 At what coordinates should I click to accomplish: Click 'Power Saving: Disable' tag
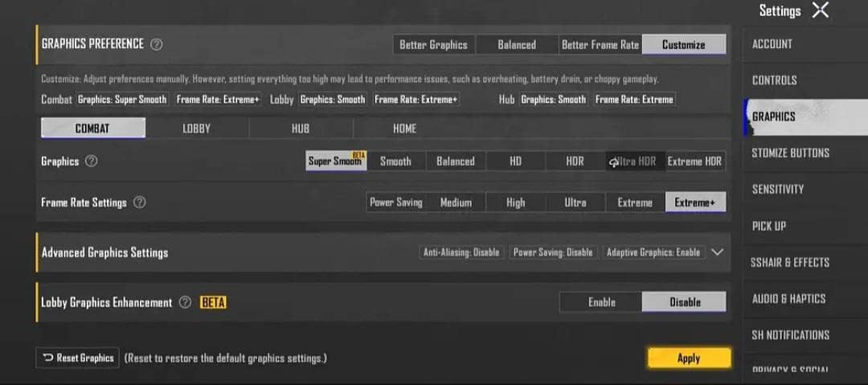(x=553, y=252)
